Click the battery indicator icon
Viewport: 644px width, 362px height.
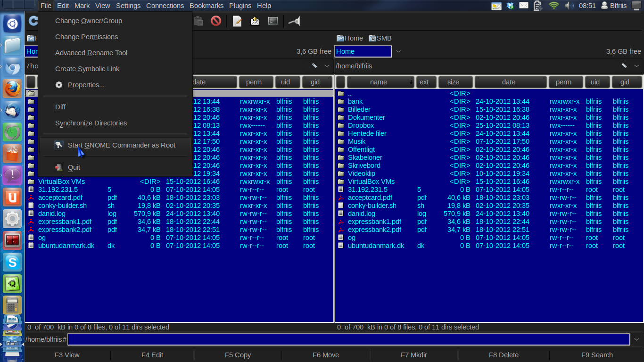pyautogui.click(x=538, y=6)
